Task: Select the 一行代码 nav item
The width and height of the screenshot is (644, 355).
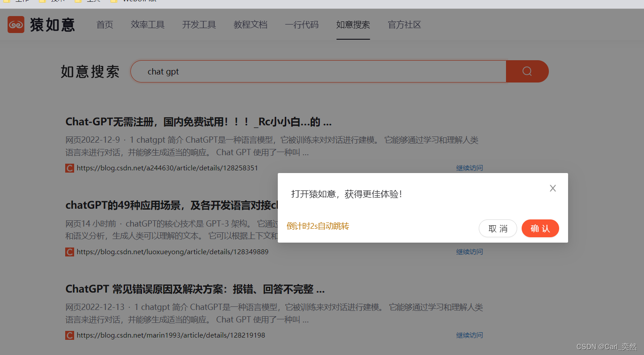Action: pyautogui.click(x=302, y=25)
